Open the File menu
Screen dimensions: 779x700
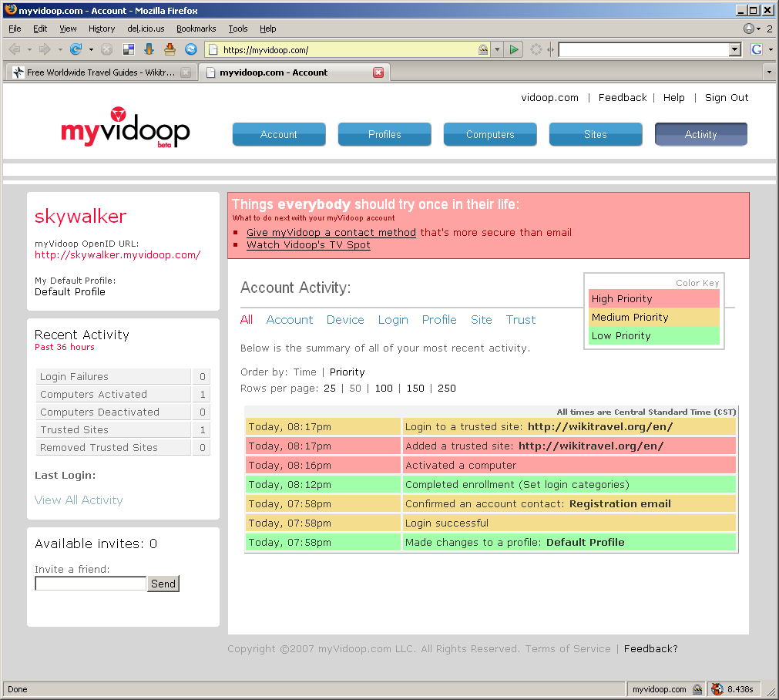[x=15, y=29]
